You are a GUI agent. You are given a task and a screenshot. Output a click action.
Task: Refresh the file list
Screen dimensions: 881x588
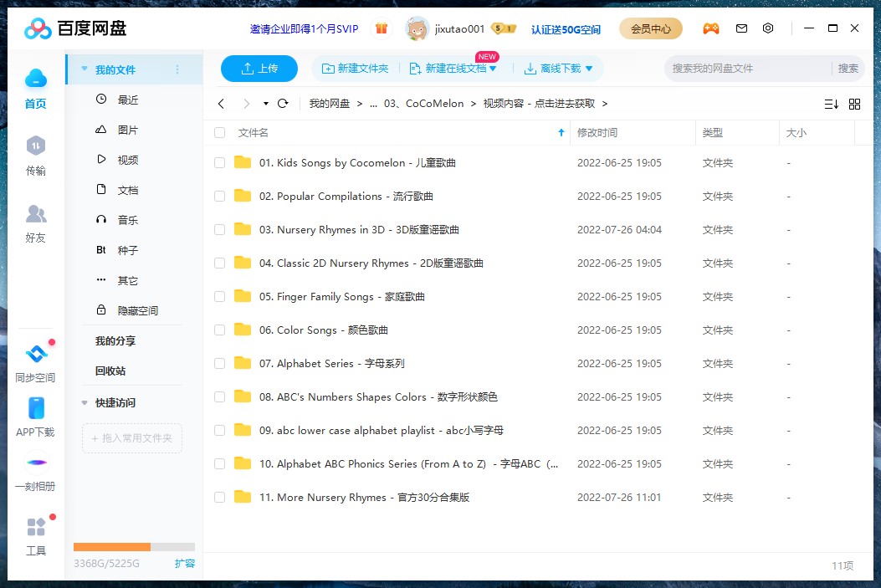283,104
